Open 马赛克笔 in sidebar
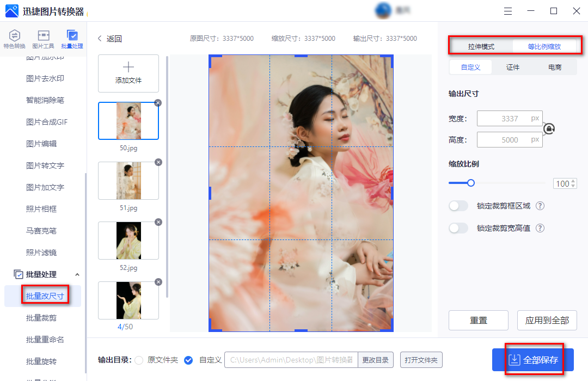 tap(41, 231)
